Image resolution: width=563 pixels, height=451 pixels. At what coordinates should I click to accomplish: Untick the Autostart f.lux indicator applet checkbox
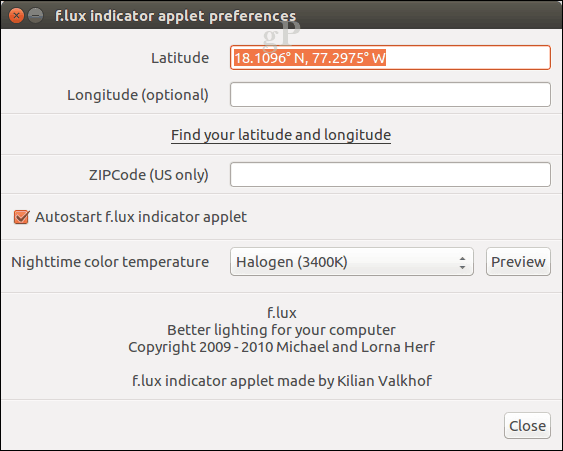point(21,217)
